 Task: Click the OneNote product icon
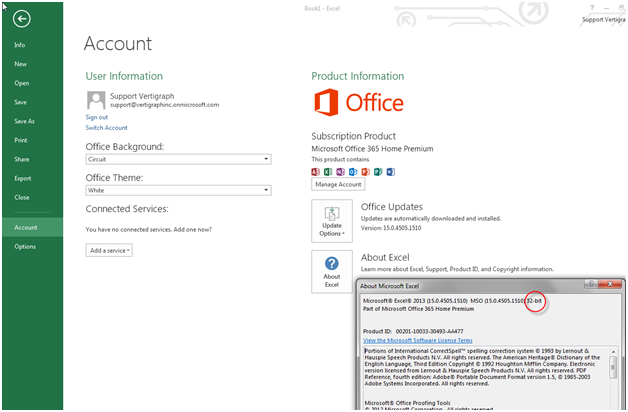coord(340,172)
